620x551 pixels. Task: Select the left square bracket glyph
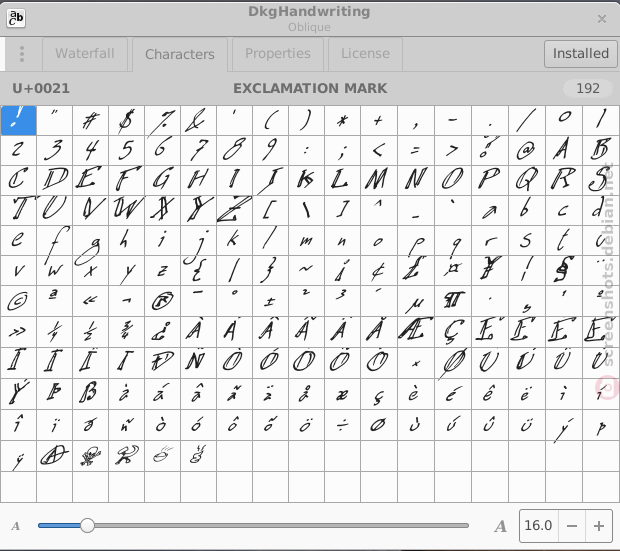coord(270,210)
